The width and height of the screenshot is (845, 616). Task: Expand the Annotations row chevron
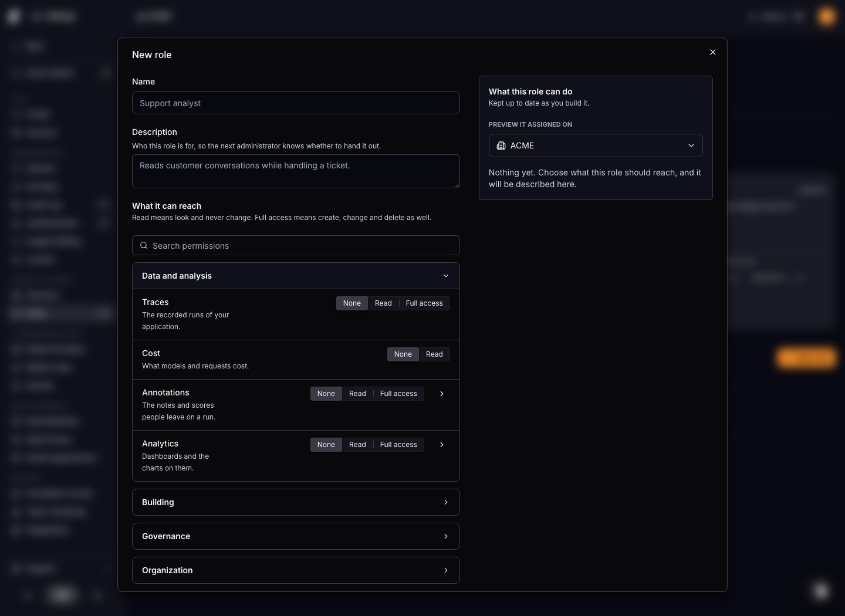click(x=442, y=394)
